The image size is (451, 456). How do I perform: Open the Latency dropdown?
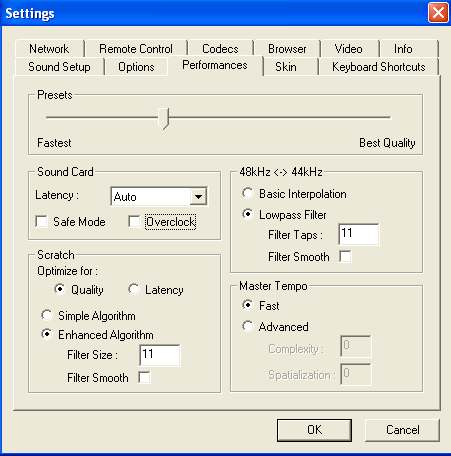[x=198, y=197]
